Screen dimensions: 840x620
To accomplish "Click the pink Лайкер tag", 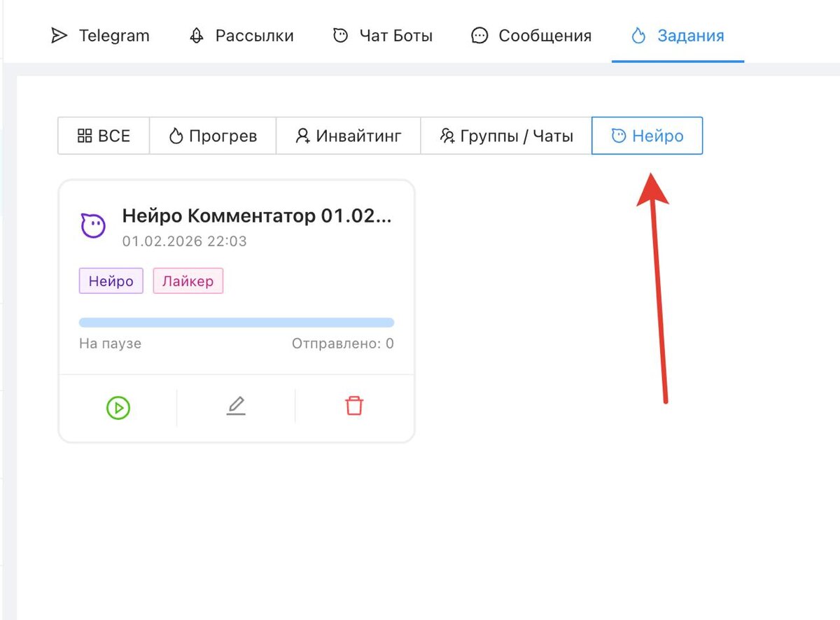I will pos(188,281).
